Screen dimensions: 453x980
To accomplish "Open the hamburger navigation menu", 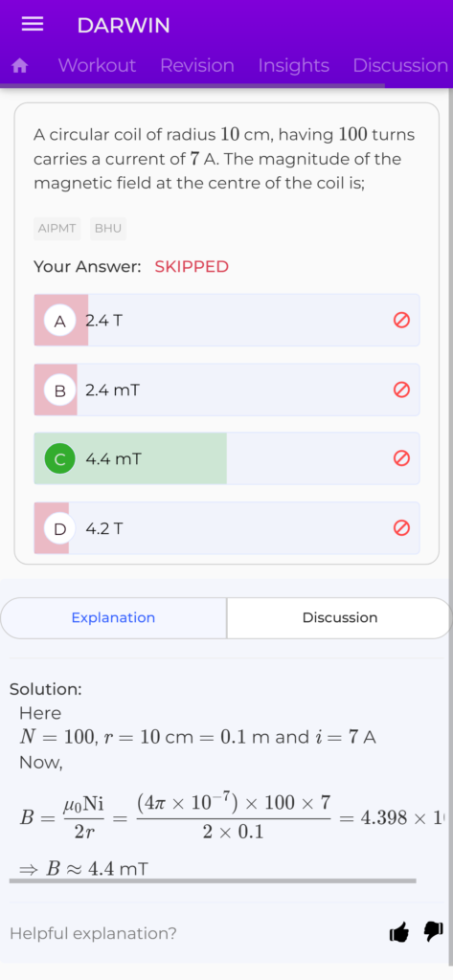I will click(32, 24).
